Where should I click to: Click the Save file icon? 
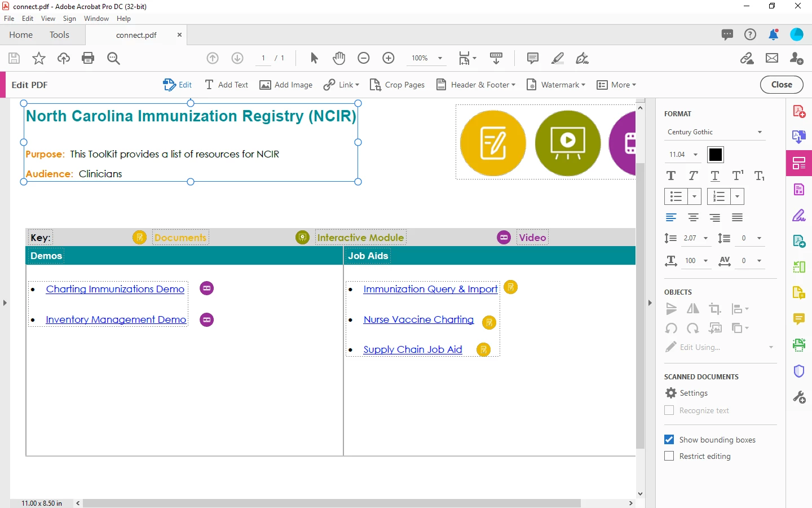(14, 58)
